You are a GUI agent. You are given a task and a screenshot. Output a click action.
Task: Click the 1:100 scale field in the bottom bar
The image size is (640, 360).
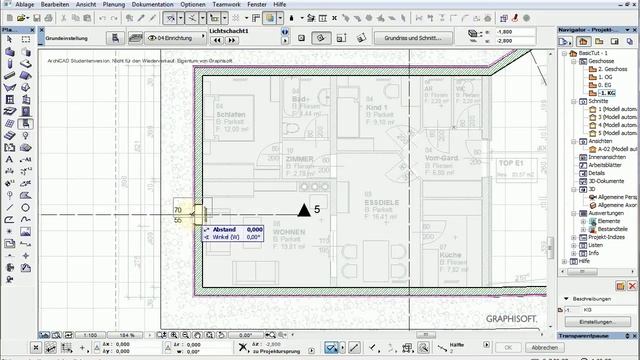(90, 335)
